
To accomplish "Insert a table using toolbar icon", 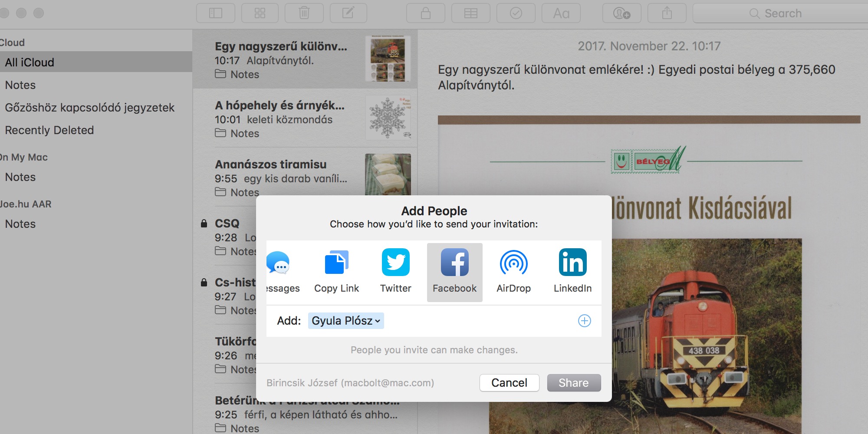I will coord(471,13).
